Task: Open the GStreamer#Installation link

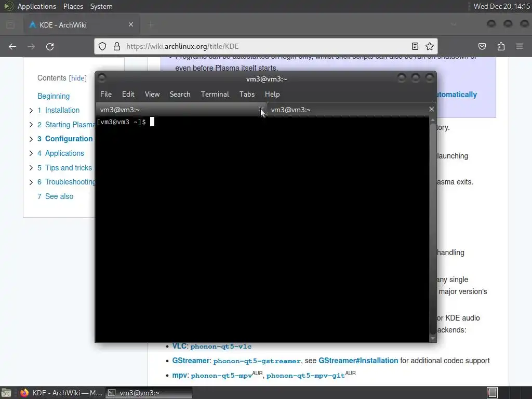Action: pyautogui.click(x=358, y=361)
